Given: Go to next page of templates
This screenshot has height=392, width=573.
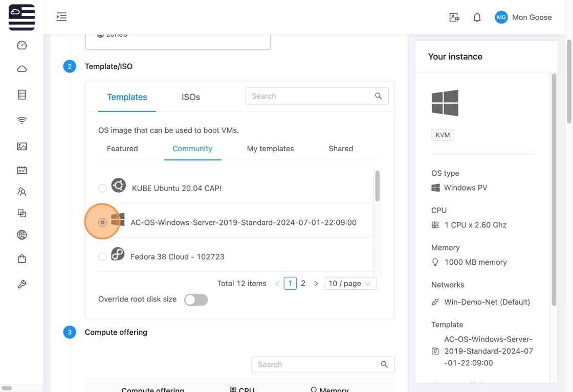Looking at the screenshot, I should pos(316,284).
